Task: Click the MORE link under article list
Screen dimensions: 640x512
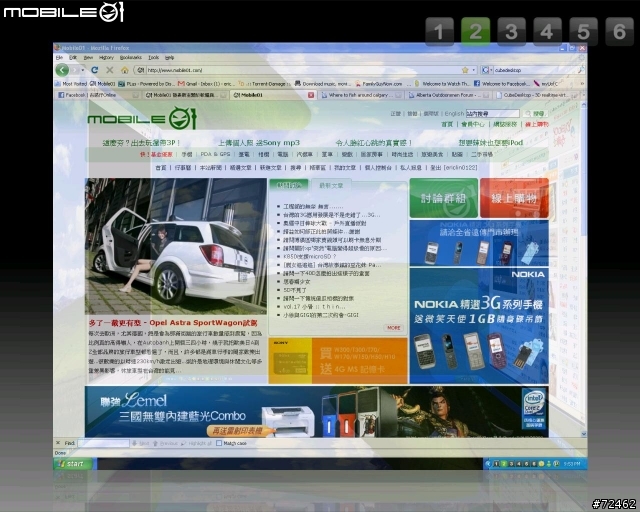Action: pyautogui.click(x=393, y=328)
